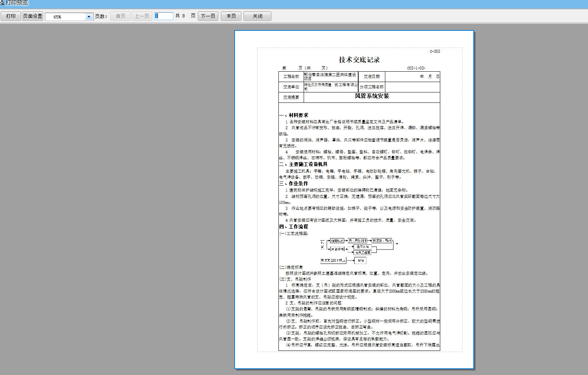Click the 交底日期 table cell
Viewport: 588px width, 375px height.
click(x=372, y=77)
